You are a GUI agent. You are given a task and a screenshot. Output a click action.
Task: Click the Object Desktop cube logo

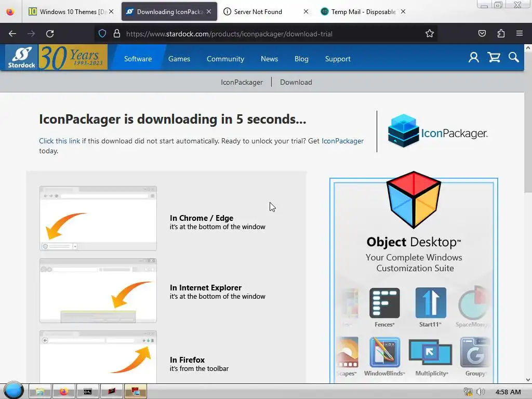click(414, 199)
